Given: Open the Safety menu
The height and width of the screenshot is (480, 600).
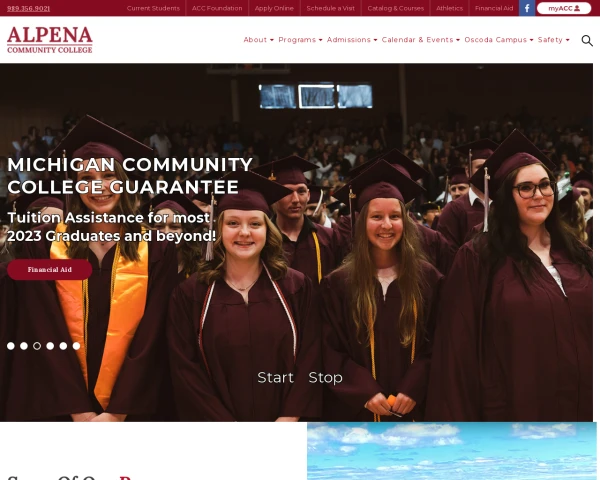Looking at the screenshot, I should pyautogui.click(x=553, y=40).
